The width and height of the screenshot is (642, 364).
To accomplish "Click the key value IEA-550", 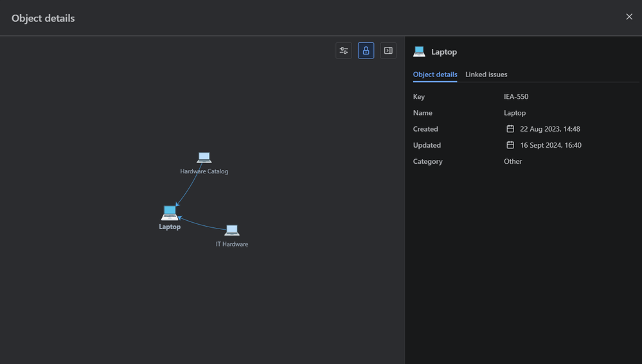I will tap(516, 96).
